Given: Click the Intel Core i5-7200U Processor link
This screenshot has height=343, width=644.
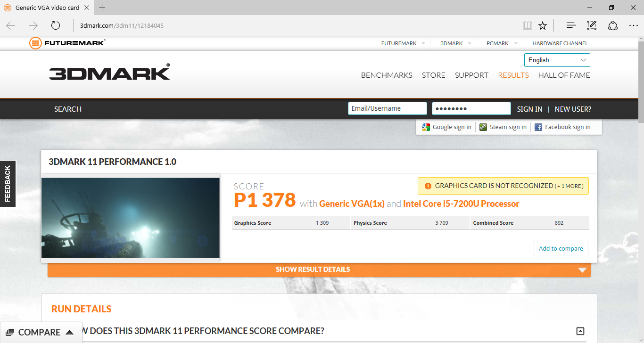Looking at the screenshot, I should pyautogui.click(x=461, y=204).
